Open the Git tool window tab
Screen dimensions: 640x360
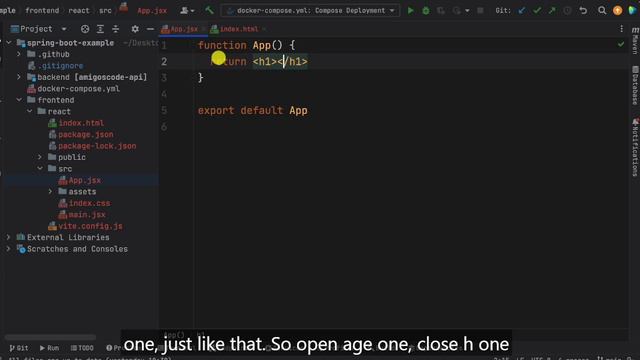pyautogui.click(x=19, y=348)
